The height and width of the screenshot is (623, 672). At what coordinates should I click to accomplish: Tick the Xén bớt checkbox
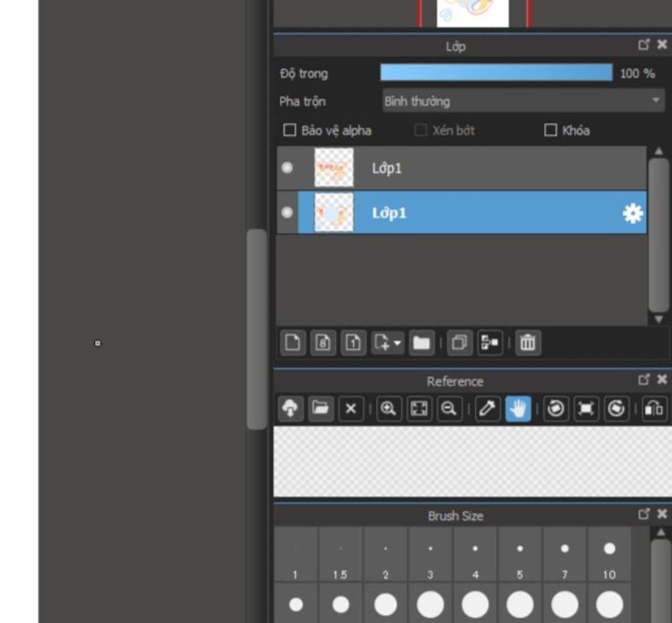tap(421, 130)
